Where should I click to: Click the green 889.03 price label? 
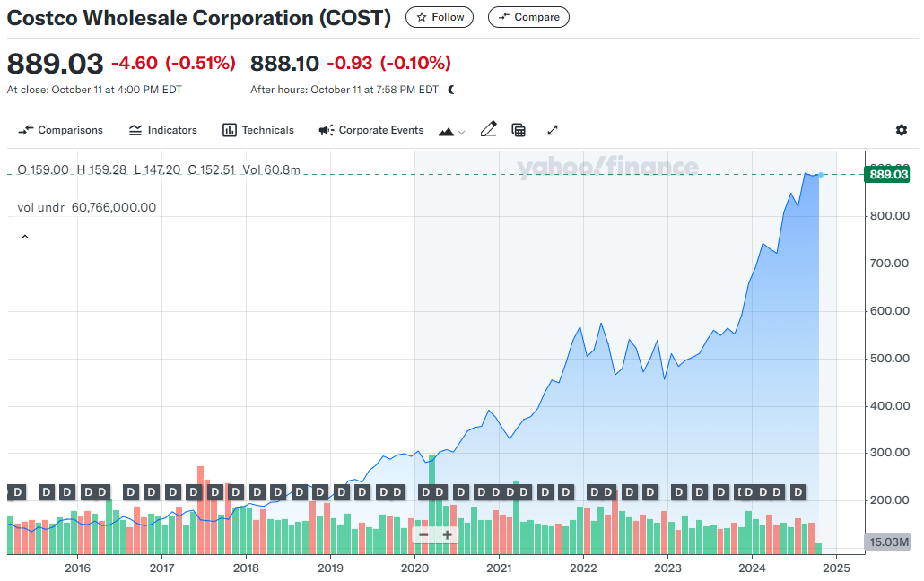point(886,174)
